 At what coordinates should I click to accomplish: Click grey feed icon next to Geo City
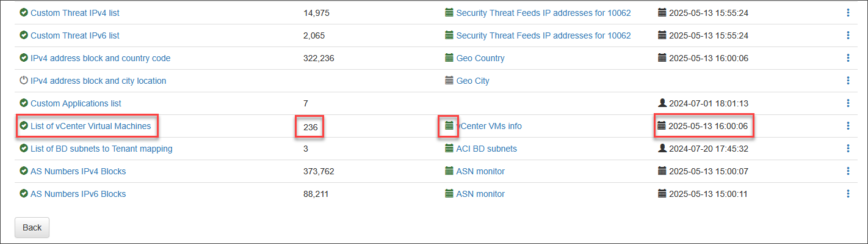(x=449, y=81)
